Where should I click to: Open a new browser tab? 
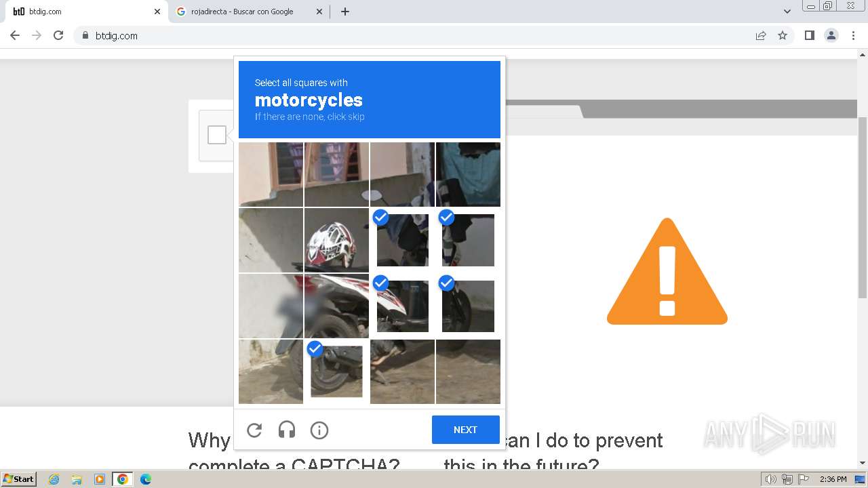click(x=345, y=12)
